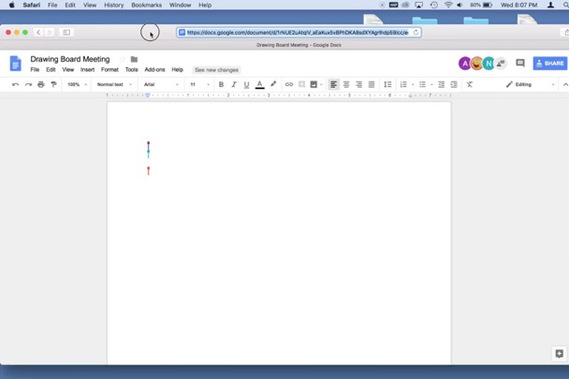Open the Arial font dropdown
The width and height of the screenshot is (569, 379).
pos(161,85)
